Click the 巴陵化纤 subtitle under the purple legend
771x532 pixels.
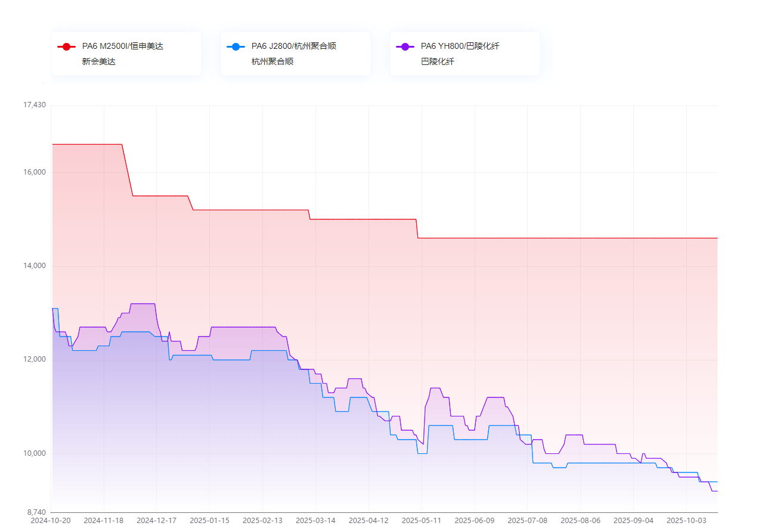coord(437,61)
